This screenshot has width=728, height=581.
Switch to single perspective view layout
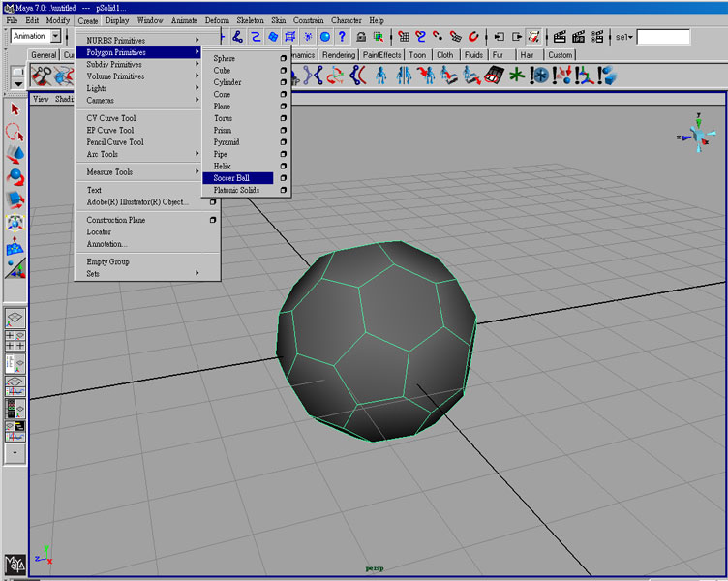(x=15, y=319)
